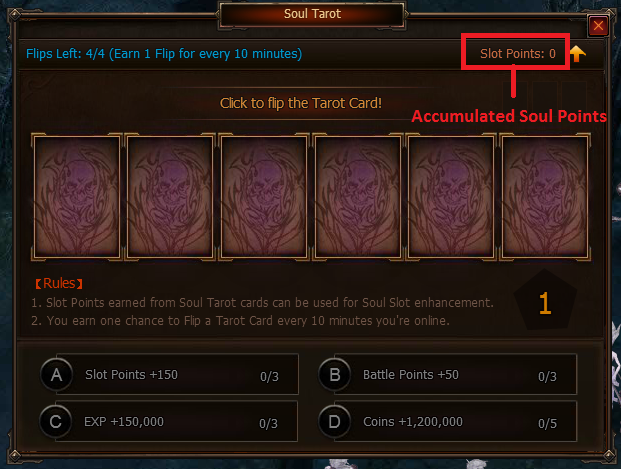The width and height of the screenshot is (621, 469).
Task: Click the Flips Left 4/4 text
Action: [x=164, y=53]
